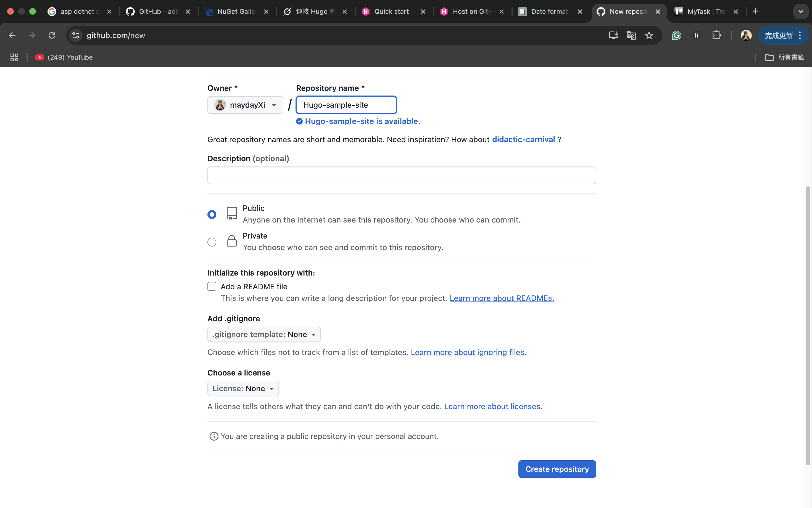Switch to the Host on GitHub tab
The width and height of the screenshot is (812, 508).
(472, 11)
